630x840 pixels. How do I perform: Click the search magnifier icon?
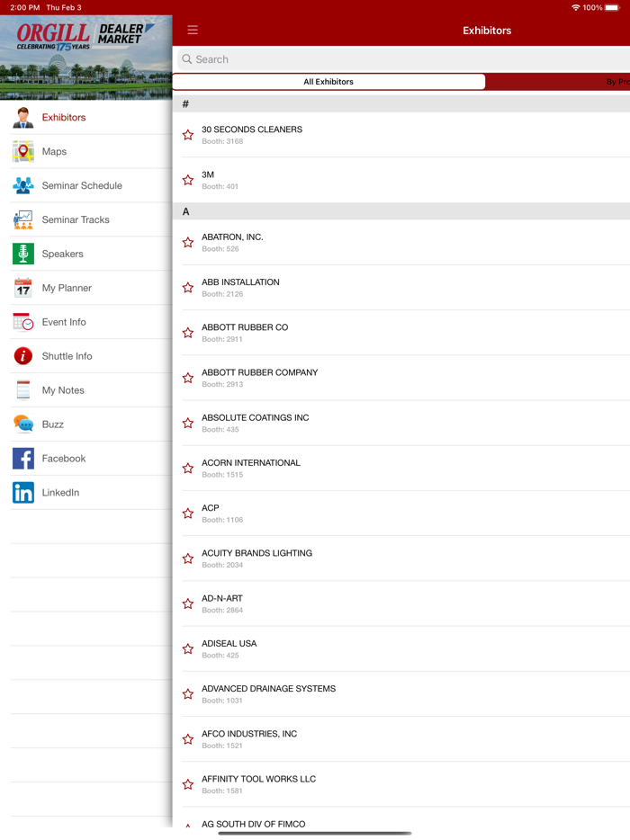pos(186,59)
